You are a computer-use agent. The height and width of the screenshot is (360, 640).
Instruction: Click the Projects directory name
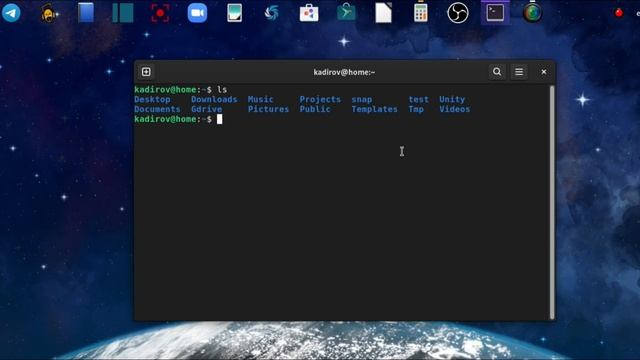pos(320,99)
